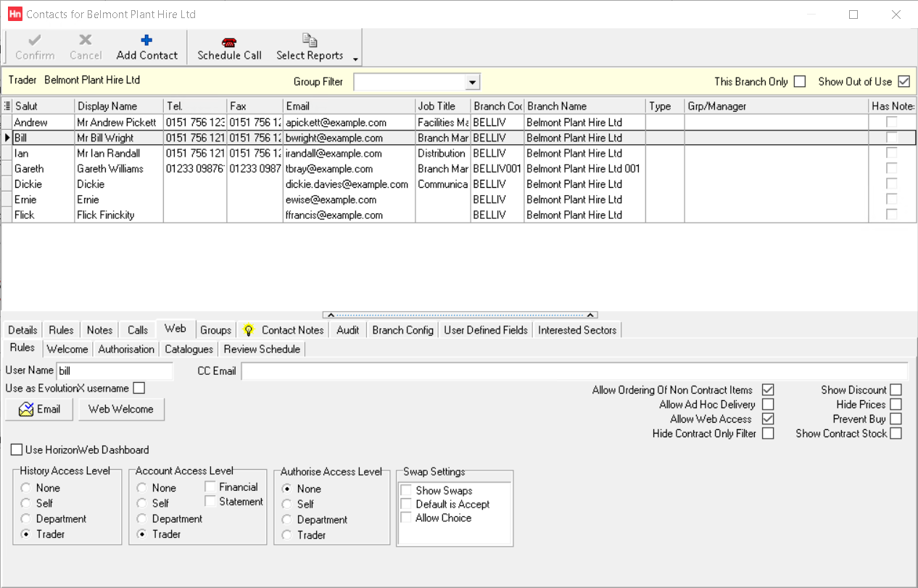Image resolution: width=918 pixels, height=588 pixels.
Task: Select the Andrew Pickett contact row
Action: pos(458,123)
